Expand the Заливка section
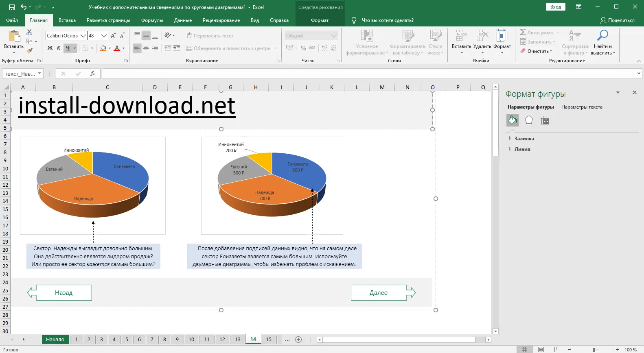Viewport: 644px width, 353px height. point(524,139)
